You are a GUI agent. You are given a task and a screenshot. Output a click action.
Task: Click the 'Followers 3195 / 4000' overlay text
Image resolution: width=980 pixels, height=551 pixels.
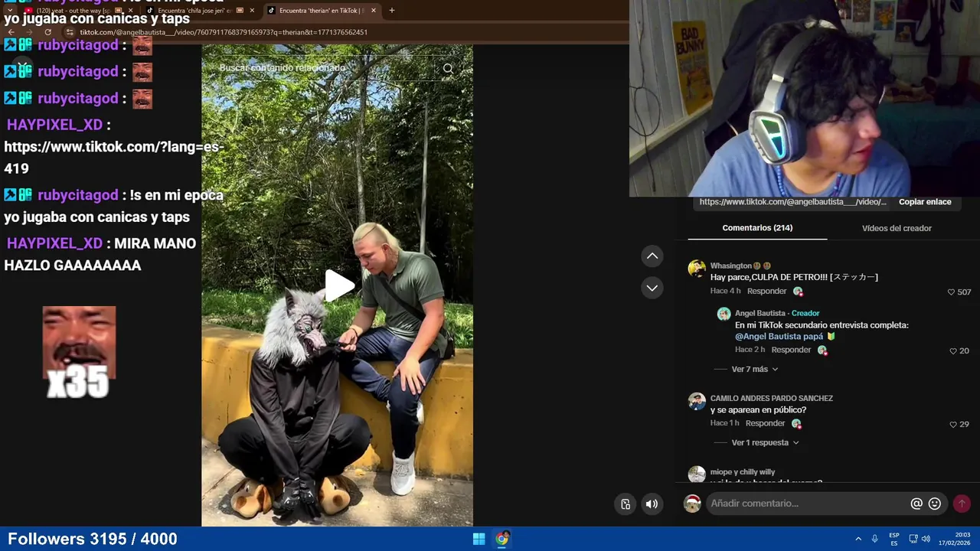(93, 539)
